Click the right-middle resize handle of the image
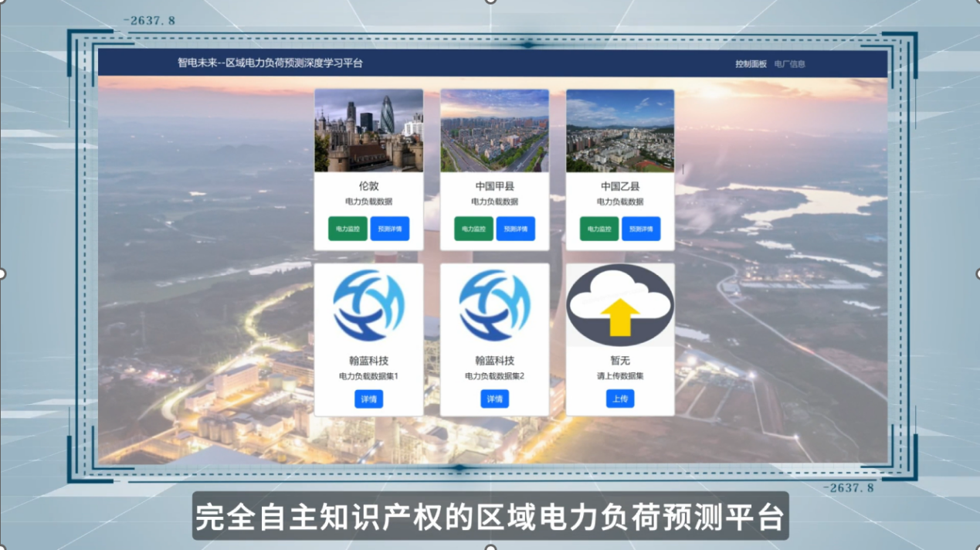The height and width of the screenshot is (550, 980). coord(978,274)
